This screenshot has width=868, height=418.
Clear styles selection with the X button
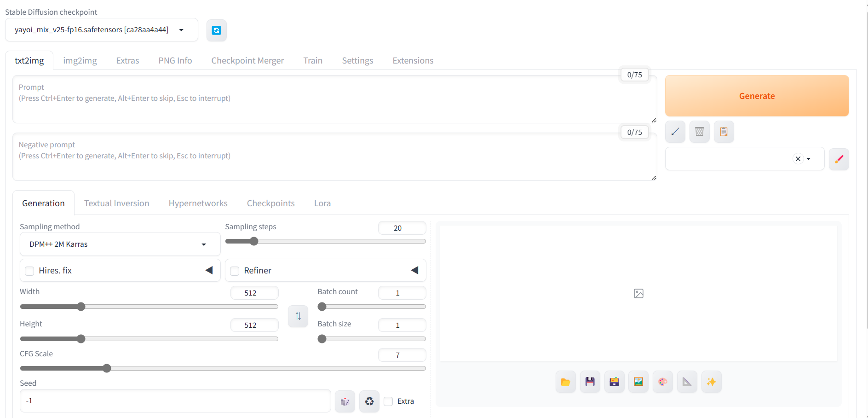[x=797, y=158]
